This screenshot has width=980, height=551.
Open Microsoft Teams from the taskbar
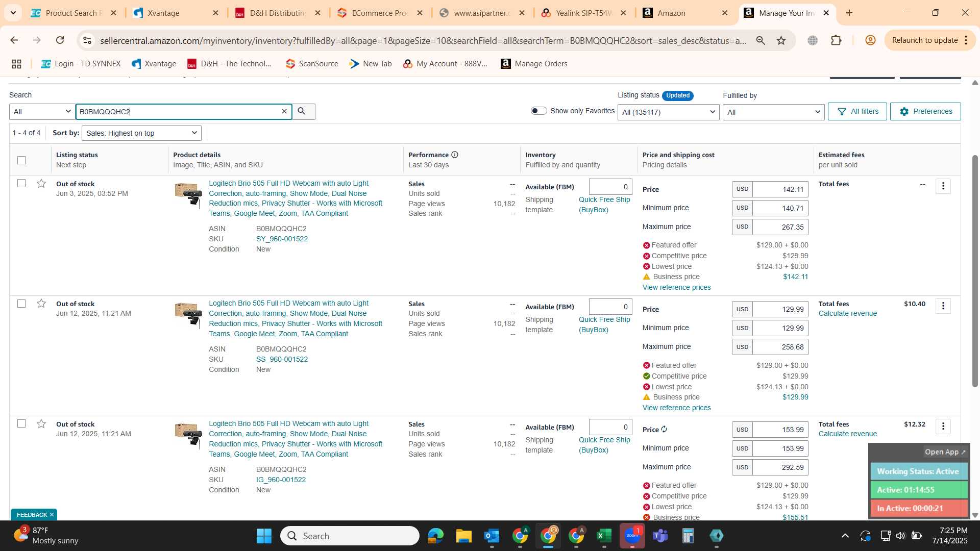tap(660, 536)
